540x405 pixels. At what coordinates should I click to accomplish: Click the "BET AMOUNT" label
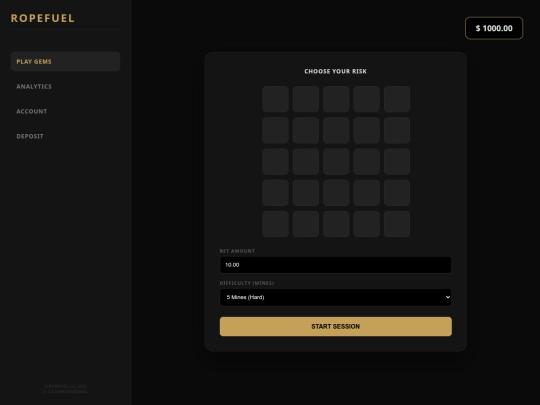(x=237, y=251)
